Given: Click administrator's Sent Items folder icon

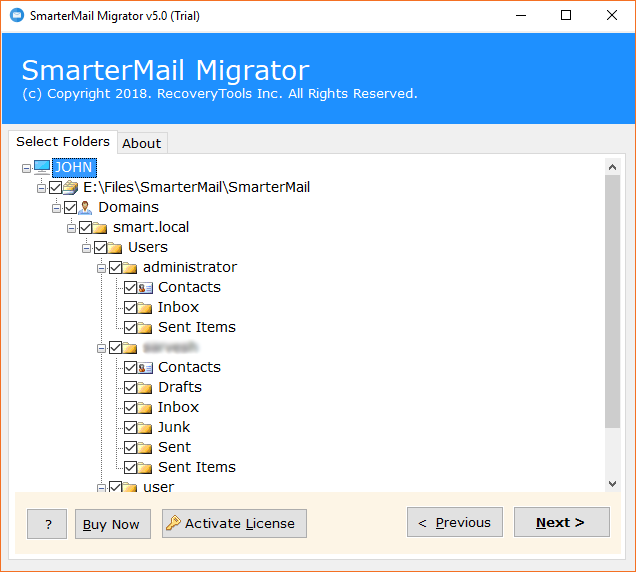Looking at the screenshot, I should tap(145, 327).
